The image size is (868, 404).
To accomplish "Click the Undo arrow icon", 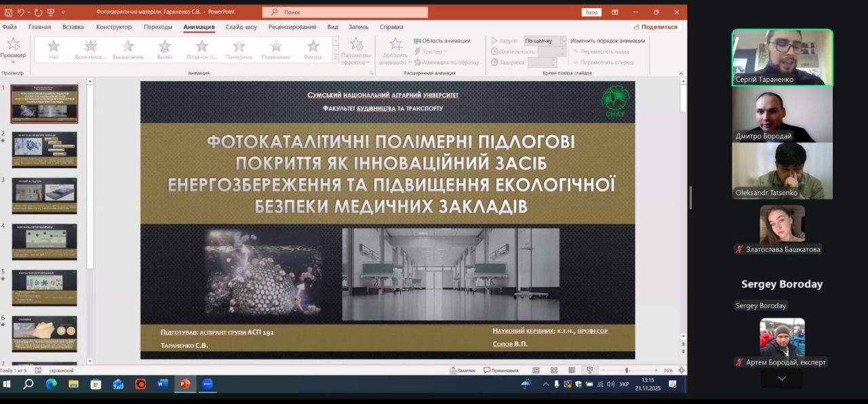I will [x=21, y=12].
